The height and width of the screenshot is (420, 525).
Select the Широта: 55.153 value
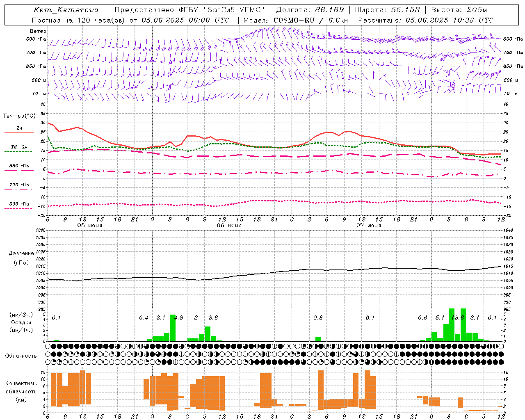(x=387, y=10)
